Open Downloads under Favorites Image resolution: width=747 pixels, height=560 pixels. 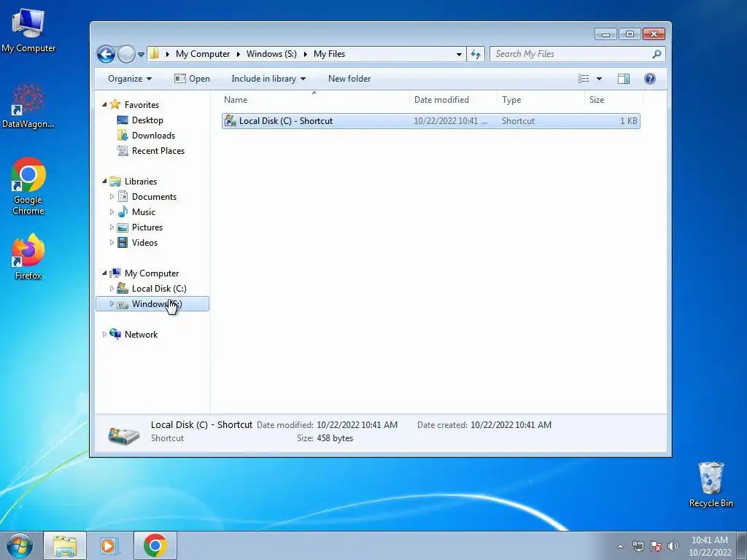153,135
